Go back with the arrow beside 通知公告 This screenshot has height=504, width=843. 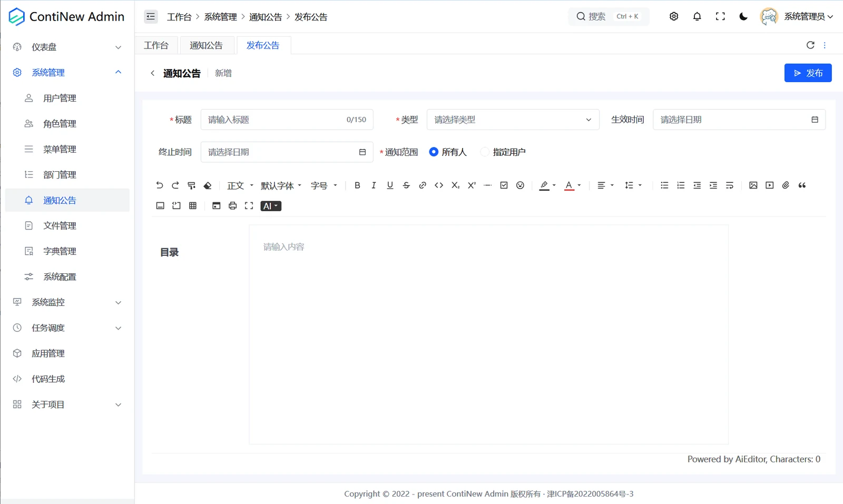coord(152,73)
